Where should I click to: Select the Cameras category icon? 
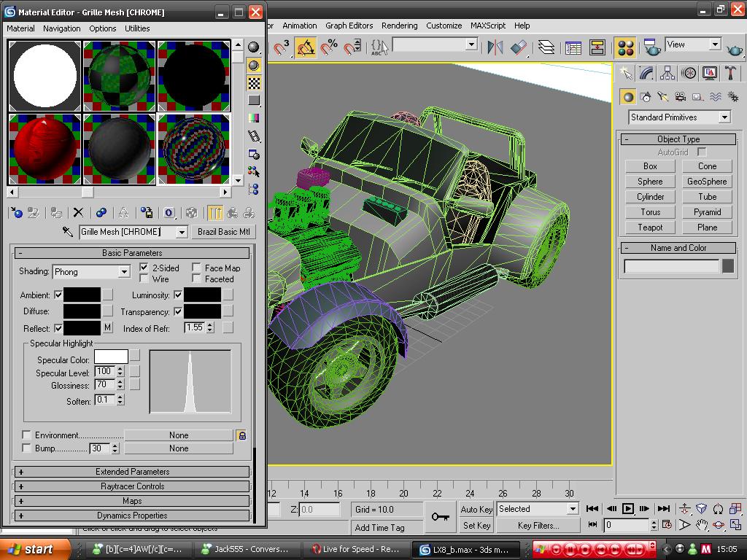pyautogui.click(x=681, y=97)
